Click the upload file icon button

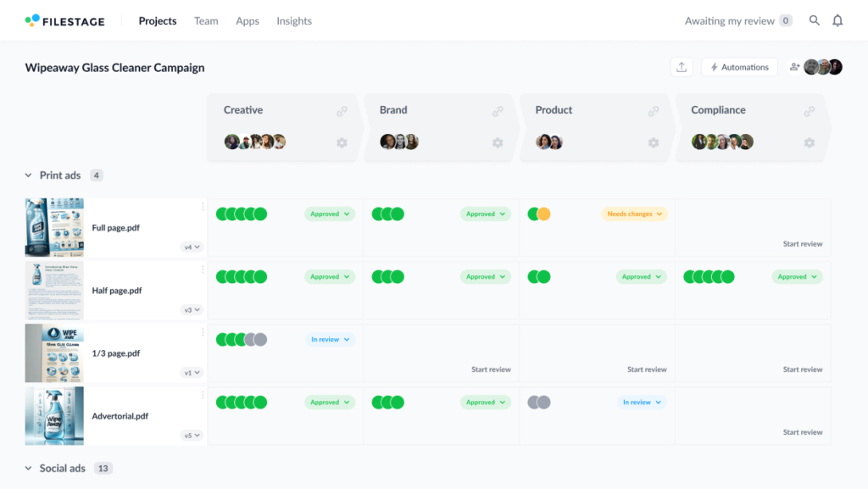[x=682, y=67]
